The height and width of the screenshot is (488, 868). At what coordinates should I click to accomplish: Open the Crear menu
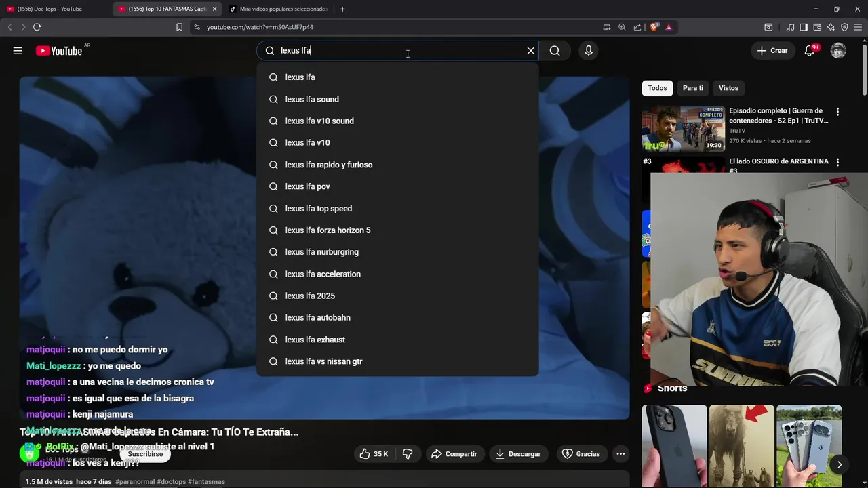point(772,51)
